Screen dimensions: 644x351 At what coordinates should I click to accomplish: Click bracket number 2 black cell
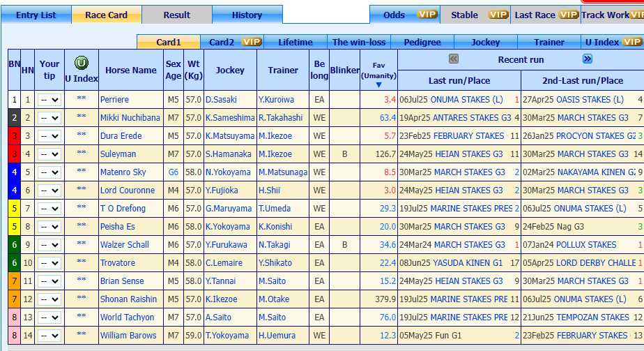[x=15, y=118]
